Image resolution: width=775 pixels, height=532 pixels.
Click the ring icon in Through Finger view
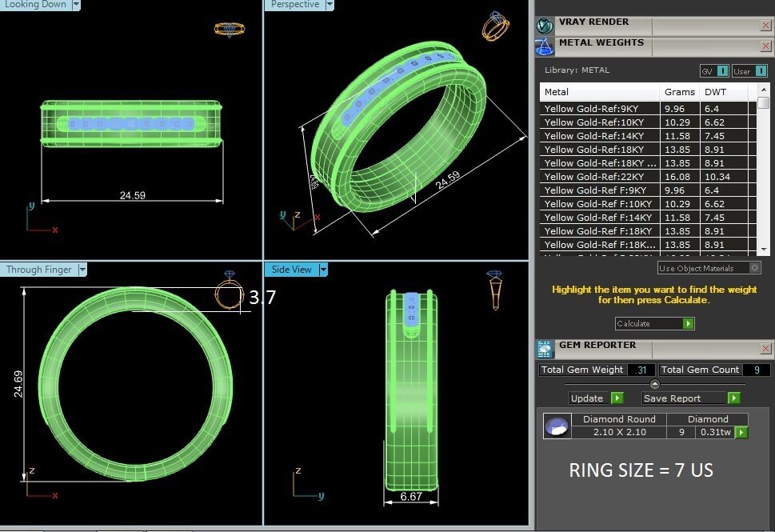coord(229,293)
